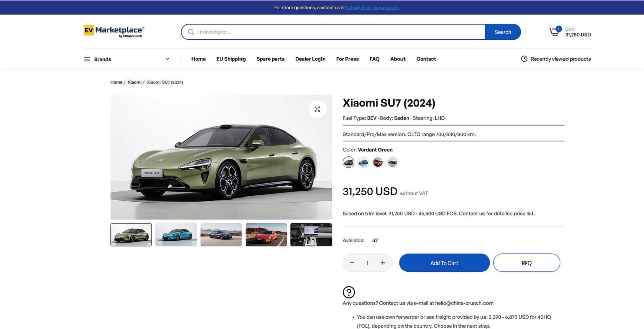Screen dimensions: 644x329
Task: Select the red/orange car color swatch
Action: click(378, 162)
